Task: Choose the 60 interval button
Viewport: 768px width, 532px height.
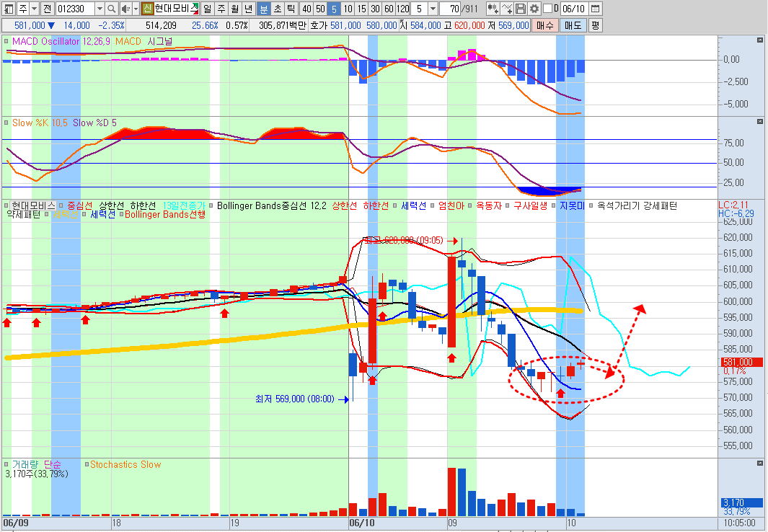Action: pos(389,9)
